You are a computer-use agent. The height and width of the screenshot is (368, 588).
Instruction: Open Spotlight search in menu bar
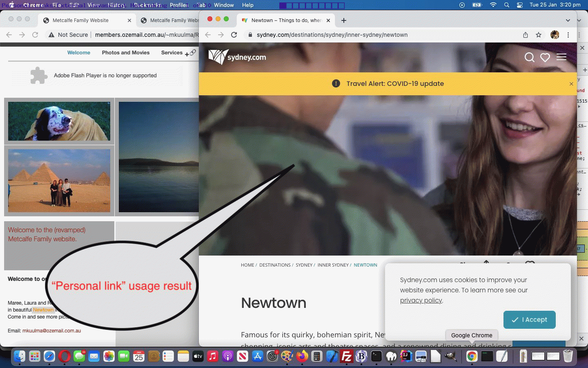click(x=507, y=5)
